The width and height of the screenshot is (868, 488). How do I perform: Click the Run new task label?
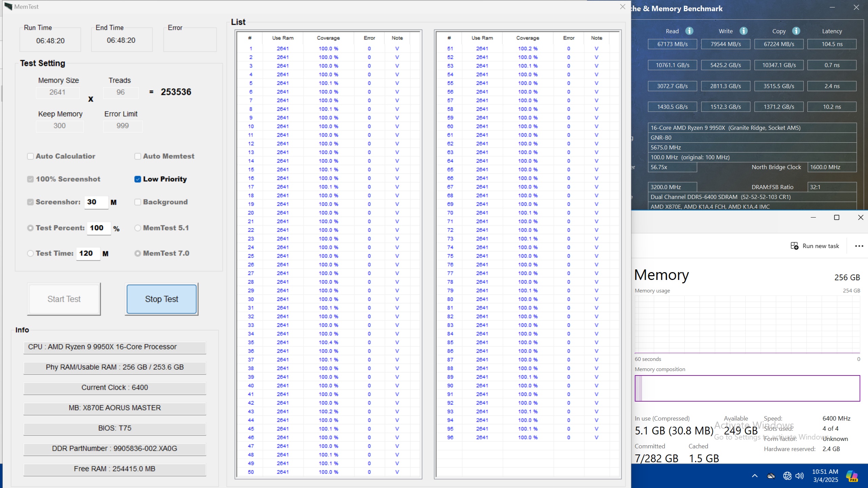tap(821, 246)
